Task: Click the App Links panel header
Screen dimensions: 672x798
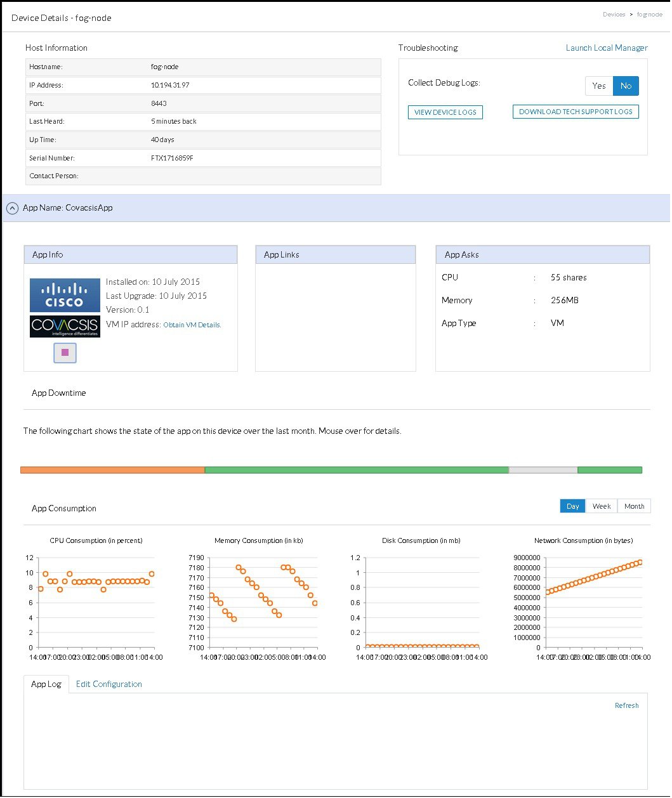Action: [x=336, y=254]
